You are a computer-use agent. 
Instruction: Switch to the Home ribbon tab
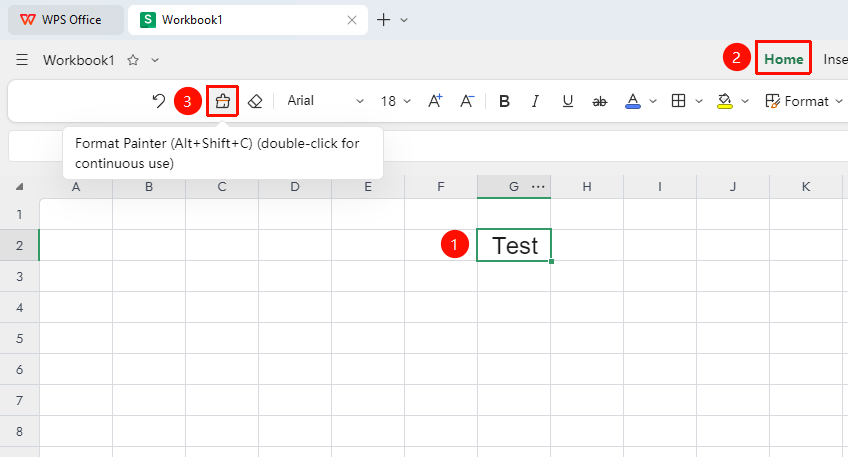(784, 59)
